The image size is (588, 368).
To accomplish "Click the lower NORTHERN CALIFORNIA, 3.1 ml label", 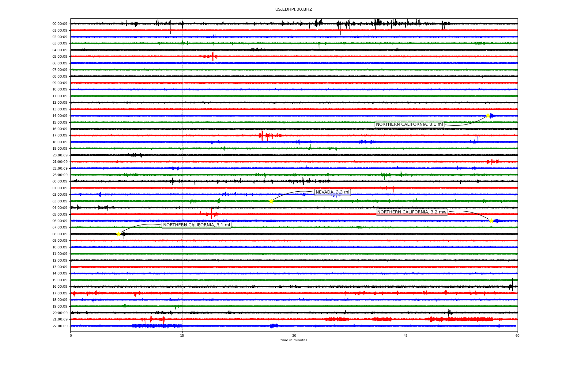I will (196, 225).
